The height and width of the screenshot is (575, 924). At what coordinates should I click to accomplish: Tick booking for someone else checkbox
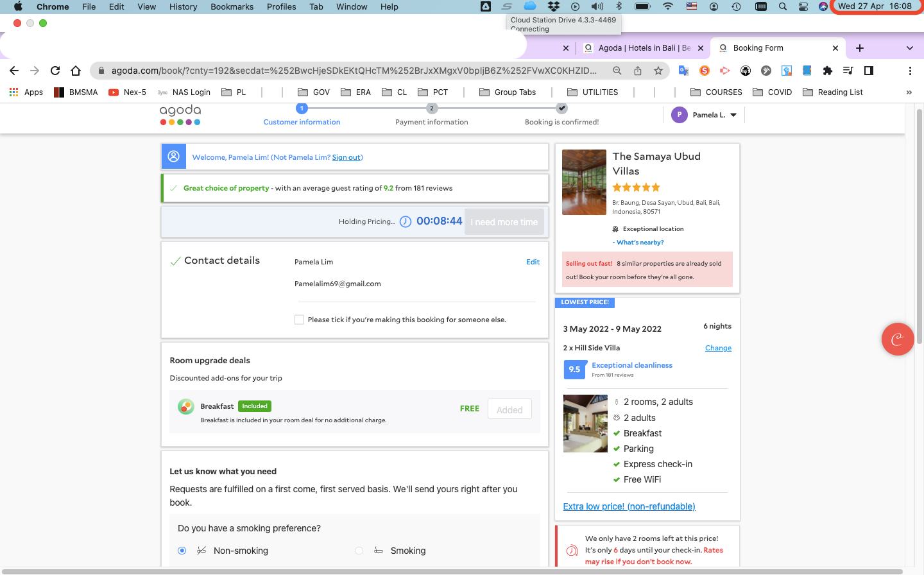(x=299, y=320)
